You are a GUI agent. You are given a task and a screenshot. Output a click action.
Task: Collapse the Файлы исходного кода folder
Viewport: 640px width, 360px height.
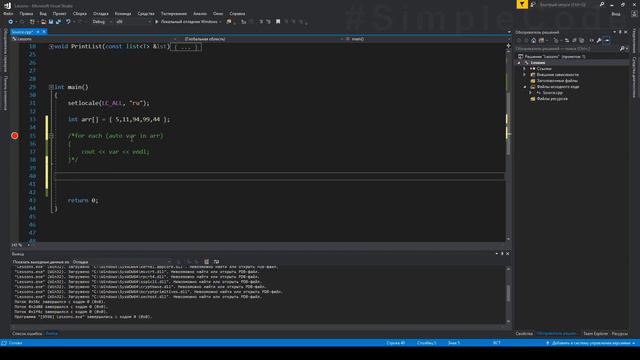[x=525, y=87]
